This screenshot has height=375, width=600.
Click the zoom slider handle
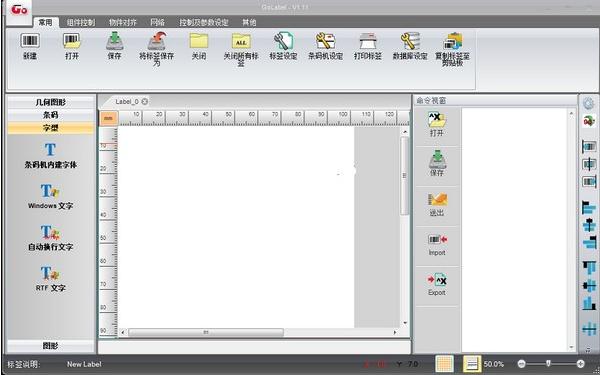click(x=548, y=363)
